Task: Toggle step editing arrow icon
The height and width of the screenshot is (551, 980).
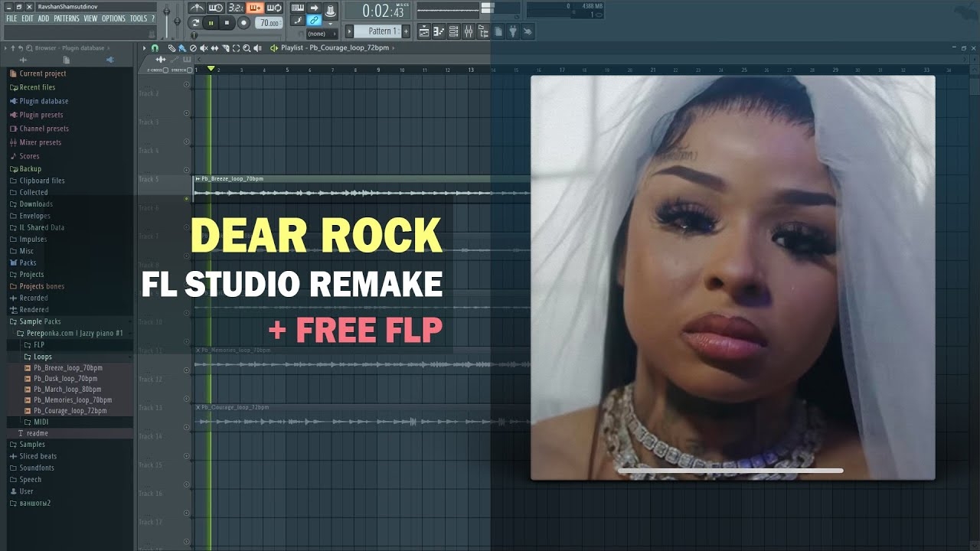Action: (314, 8)
